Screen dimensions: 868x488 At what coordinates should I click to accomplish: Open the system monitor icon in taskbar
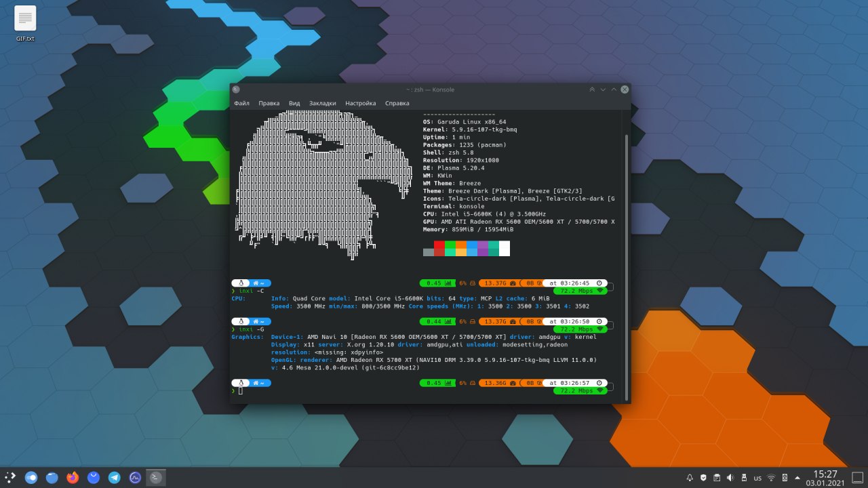135,478
